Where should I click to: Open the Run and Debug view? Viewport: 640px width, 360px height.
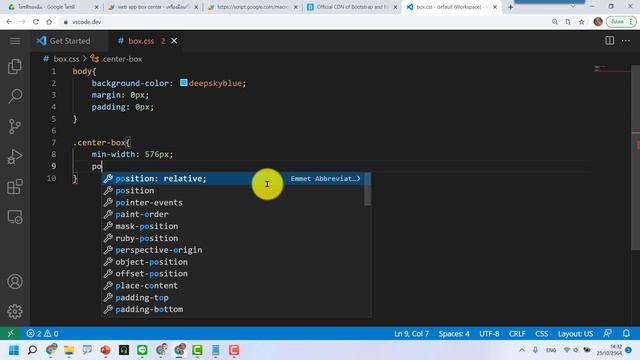click(x=15, y=157)
